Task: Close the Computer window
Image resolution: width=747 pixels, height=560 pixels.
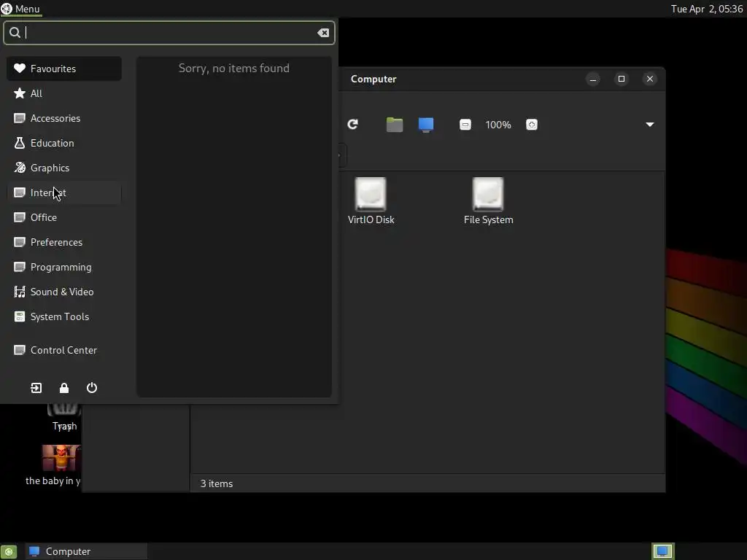Action: (650, 79)
